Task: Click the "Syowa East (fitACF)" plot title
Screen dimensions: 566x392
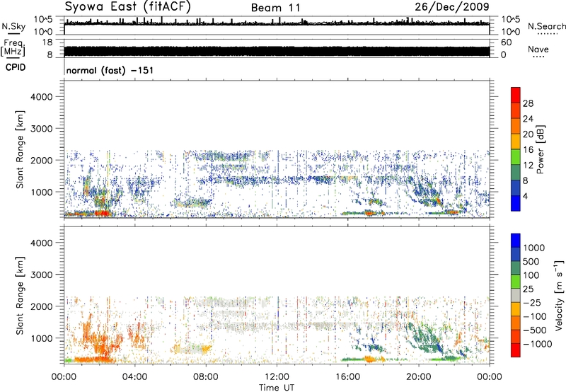Action: (x=128, y=7)
